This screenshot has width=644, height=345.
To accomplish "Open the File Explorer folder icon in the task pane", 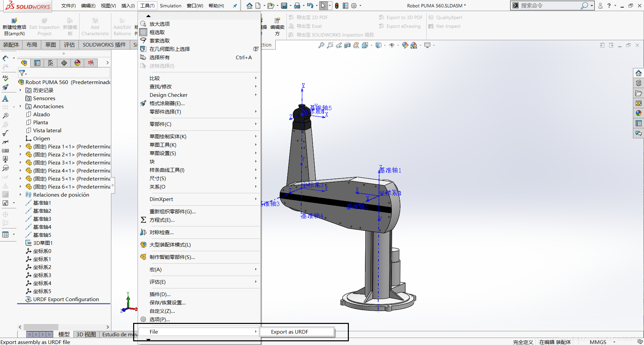I will tap(639, 93).
